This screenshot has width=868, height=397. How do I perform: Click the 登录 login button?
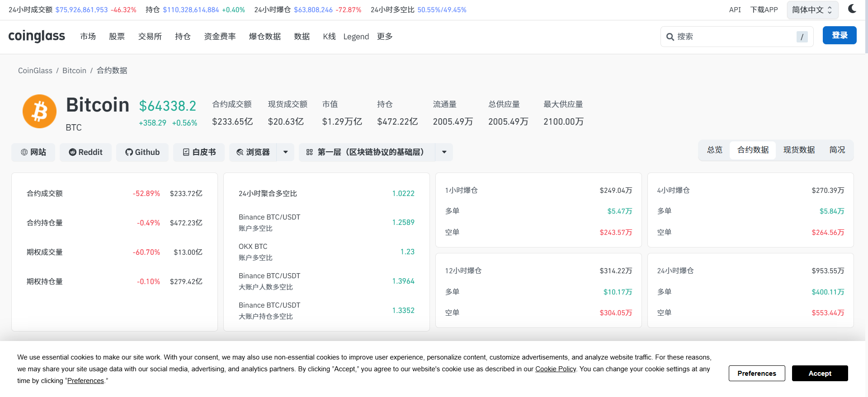click(840, 35)
